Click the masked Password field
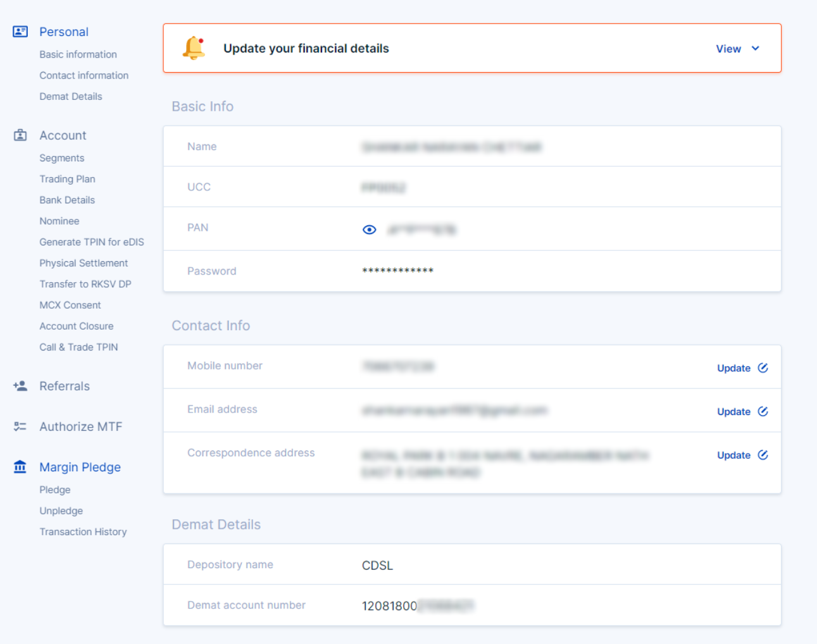 point(397,271)
